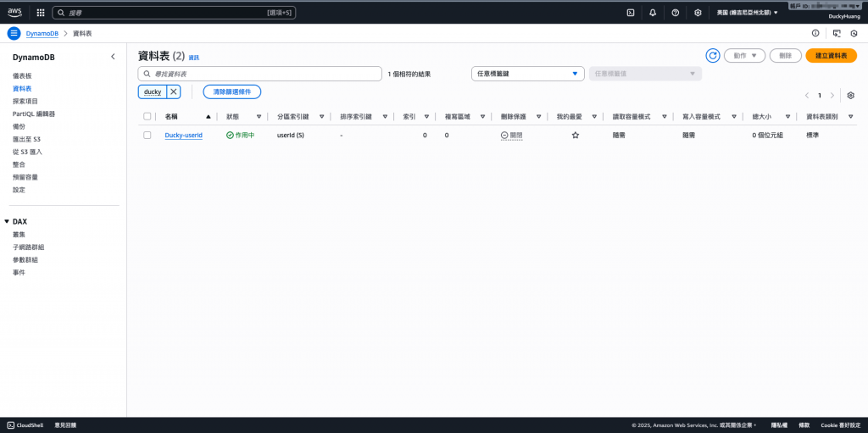Viewport: 868px width, 433px height.
Task: Go to the next page arrow
Action: tap(832, 95)
